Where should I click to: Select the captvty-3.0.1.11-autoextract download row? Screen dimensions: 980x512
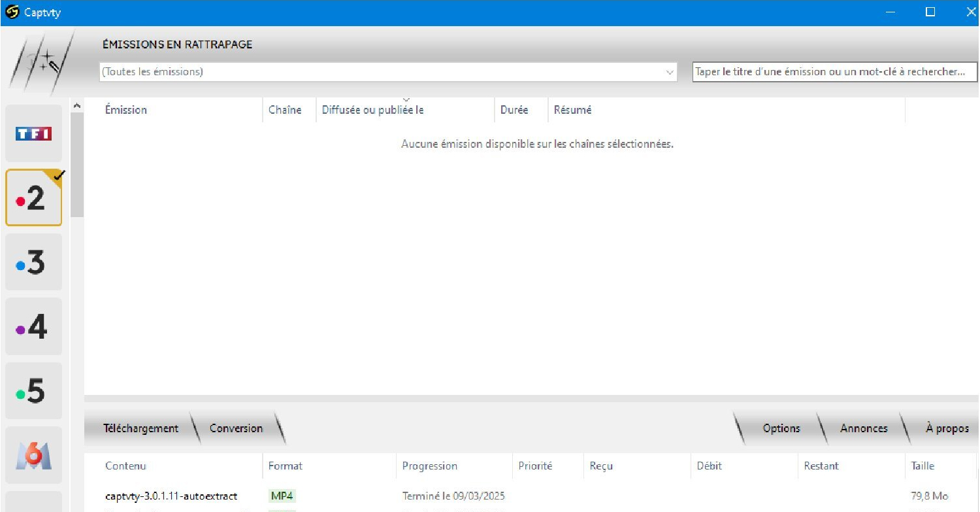[x=171, y=496]
